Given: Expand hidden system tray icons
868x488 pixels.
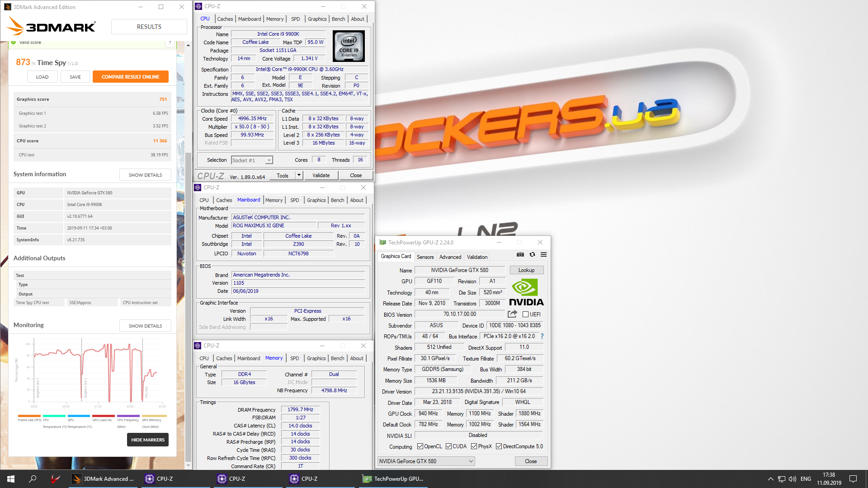Looking at the screenshot, I should click(770, 479).
